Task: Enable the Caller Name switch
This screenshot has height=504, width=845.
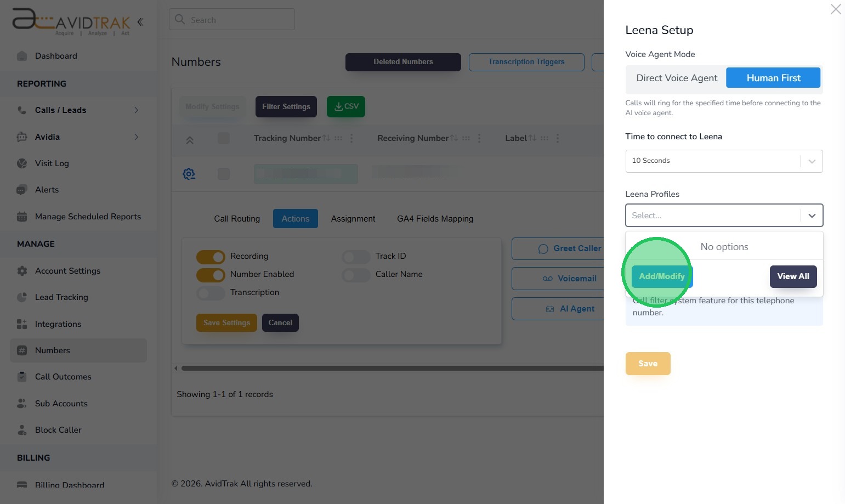Action: click(356, 275)
